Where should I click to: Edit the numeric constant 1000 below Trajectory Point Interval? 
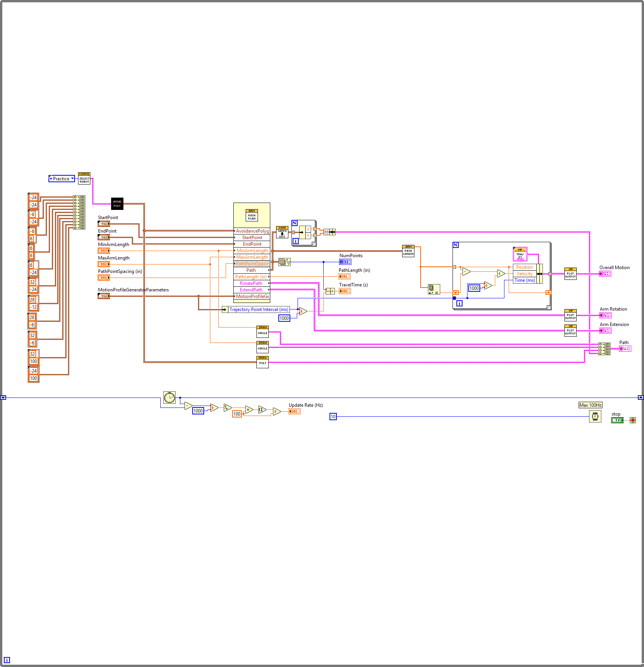pyautogui.click(x=284, y=318)
